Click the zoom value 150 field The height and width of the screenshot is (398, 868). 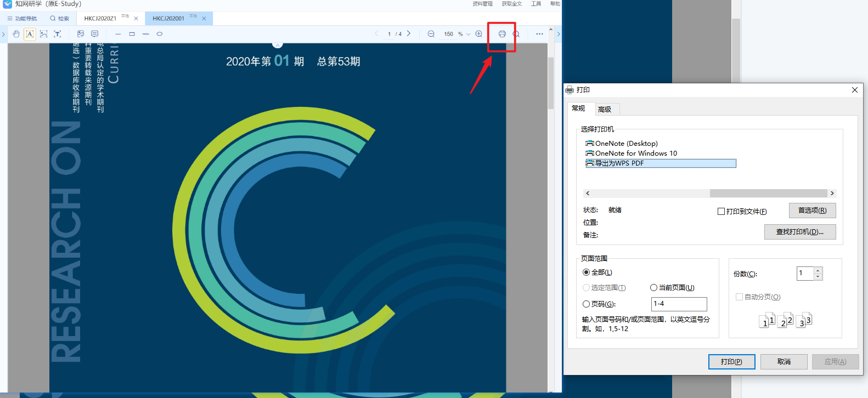pos(449,34)
